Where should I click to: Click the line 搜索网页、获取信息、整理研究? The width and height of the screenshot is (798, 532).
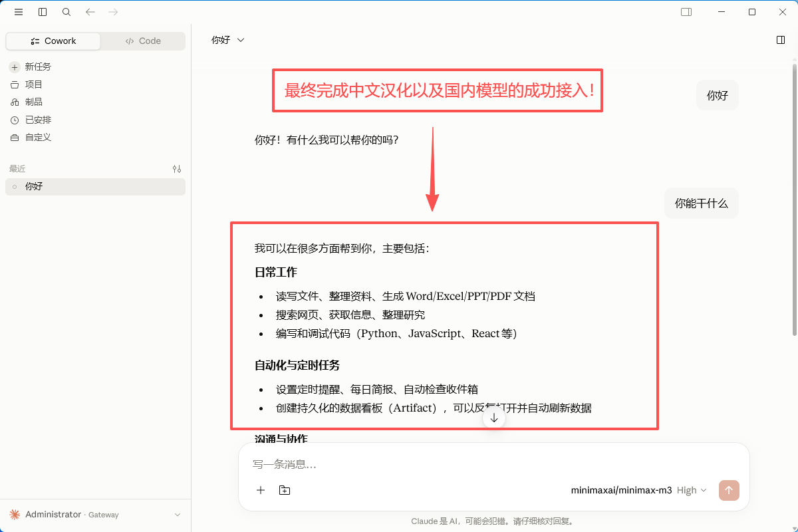tap(350, 315)
